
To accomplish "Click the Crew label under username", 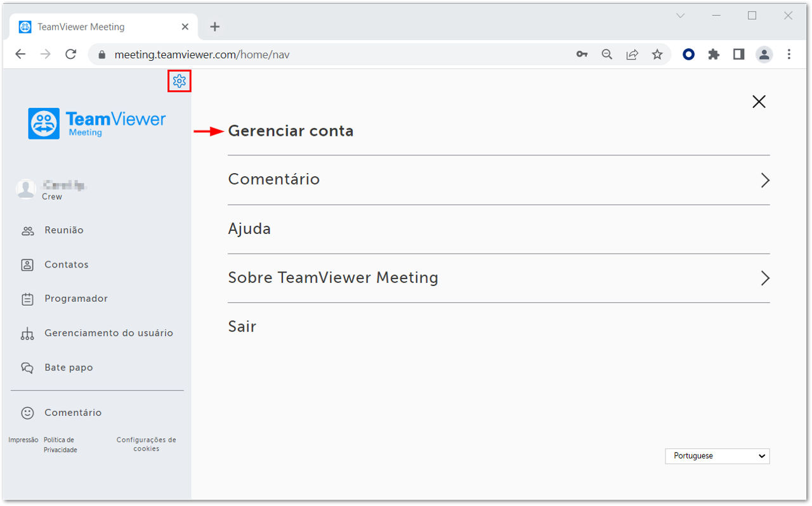I will click(x=52, y=197).
